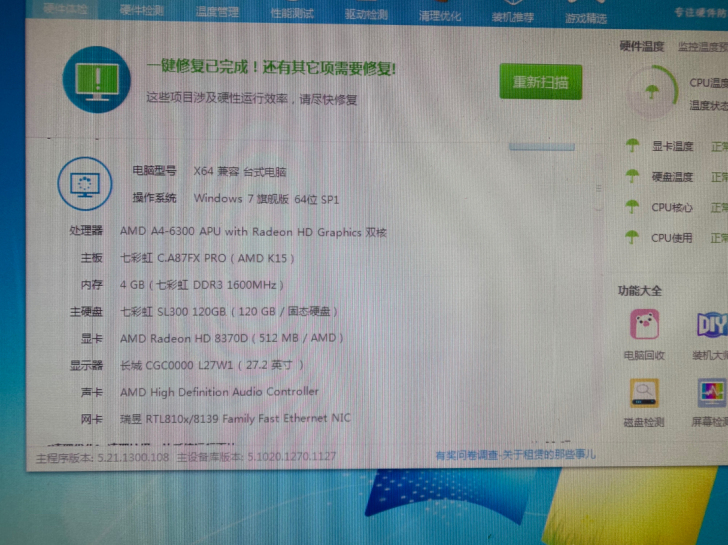Image resolution: width=728 pixels, height=545 pixels.
Task: Click the 监控温度 link
Action: (703, 46)
